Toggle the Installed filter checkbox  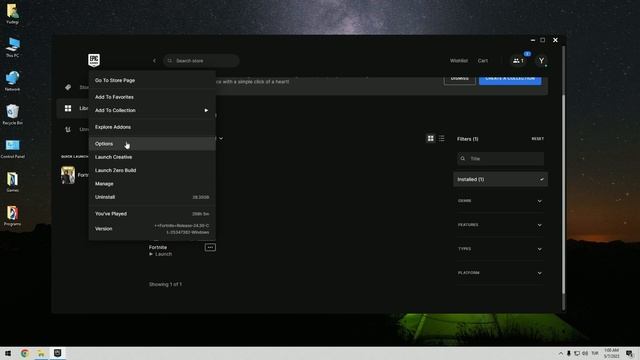pyautogui.click(x=542, y=180)
